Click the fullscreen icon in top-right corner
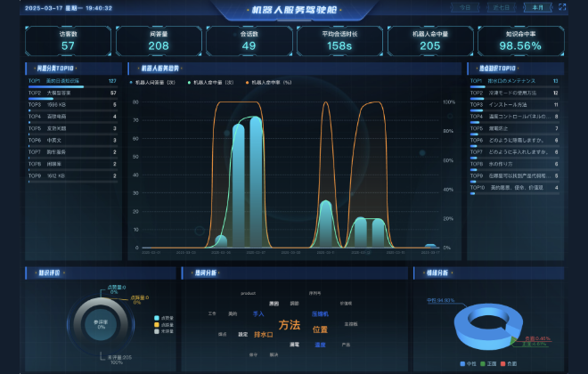 (562, 7)
